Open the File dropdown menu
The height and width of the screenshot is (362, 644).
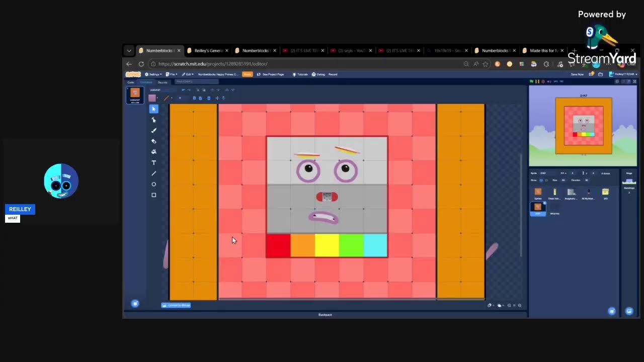(171, 74)
